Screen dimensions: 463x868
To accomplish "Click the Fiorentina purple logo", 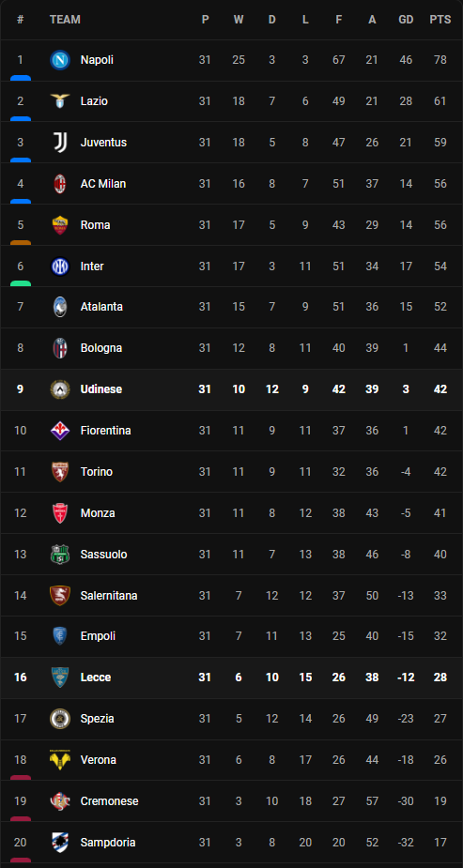I will (x=60, y=430).
